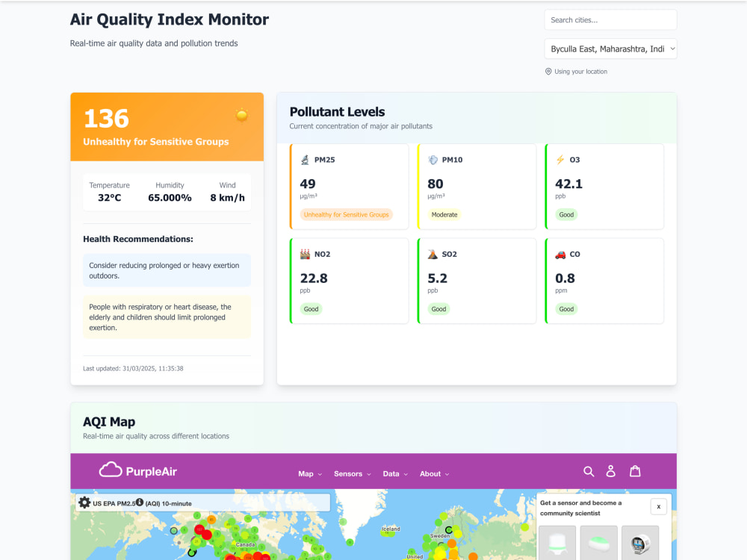The width and height of the screenshot is (747, 560).
Task: Click the wind value 8 km/h
Action: [227, 198]
